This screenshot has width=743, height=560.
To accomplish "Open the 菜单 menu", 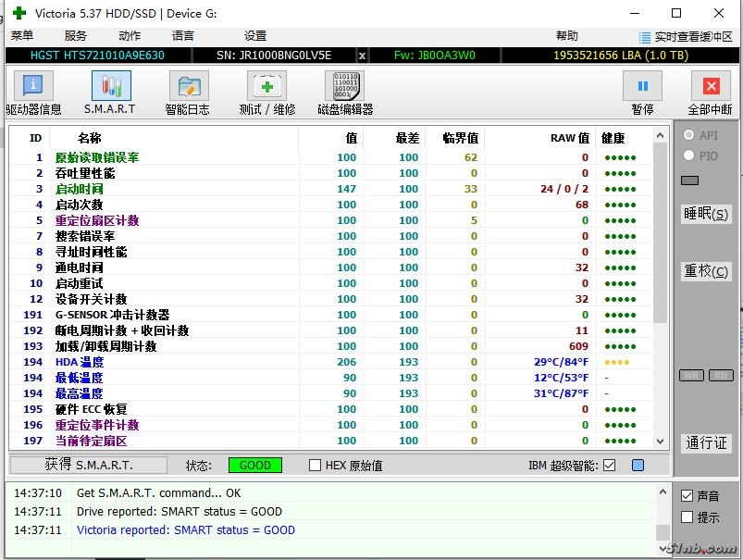I will (x=22, y=36).
